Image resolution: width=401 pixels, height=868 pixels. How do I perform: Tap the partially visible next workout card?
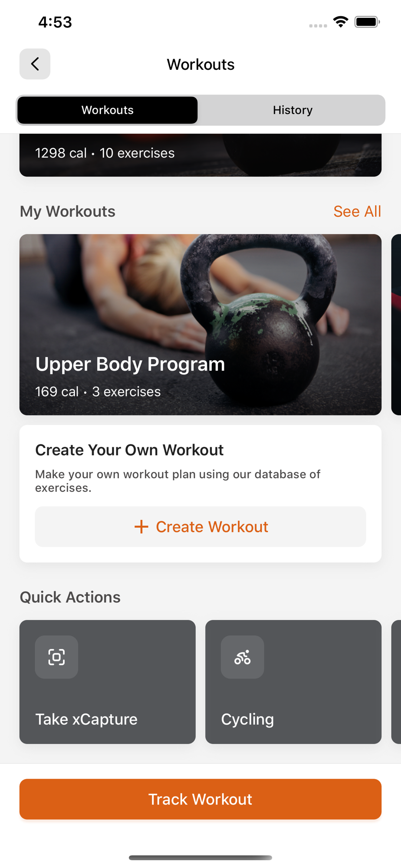coord(396,325)
